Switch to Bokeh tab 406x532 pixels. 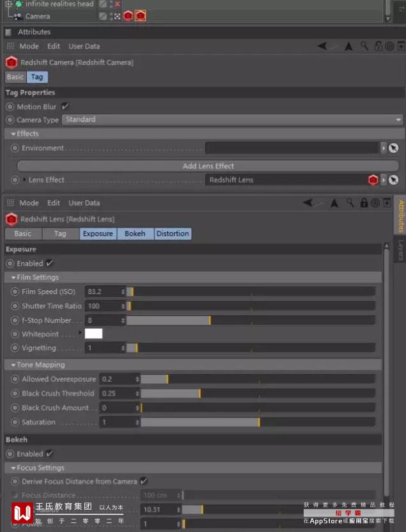[135, 233]
